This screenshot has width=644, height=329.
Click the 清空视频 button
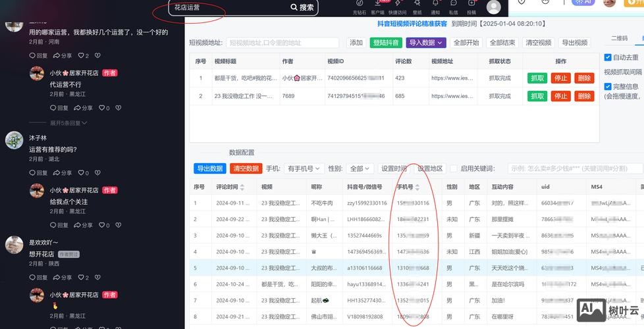[x=539, y=43]
